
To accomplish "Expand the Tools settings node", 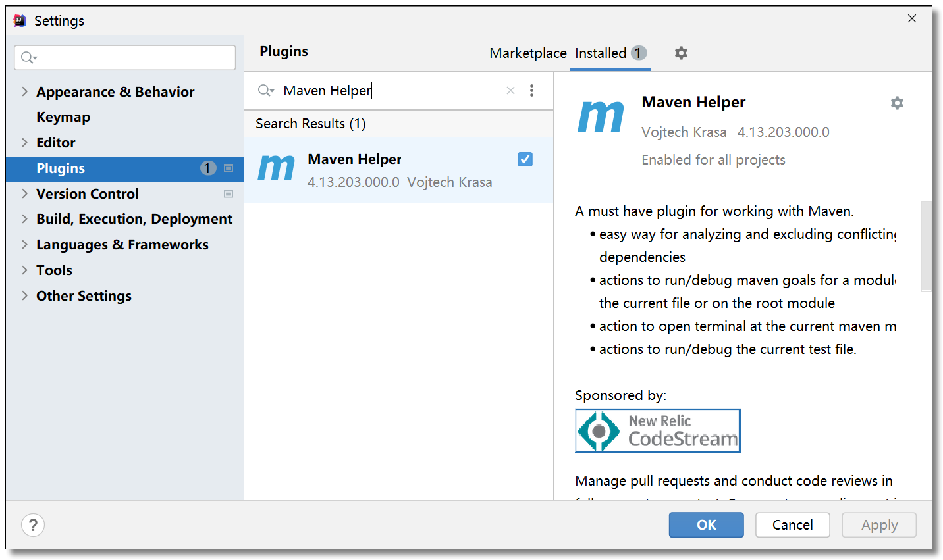I will [24, 270].
